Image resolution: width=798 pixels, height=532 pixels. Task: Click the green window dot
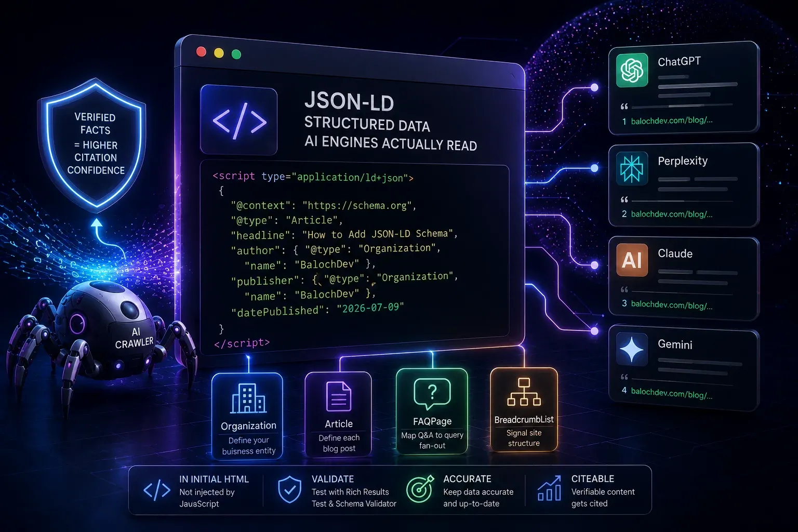point(236,54)
